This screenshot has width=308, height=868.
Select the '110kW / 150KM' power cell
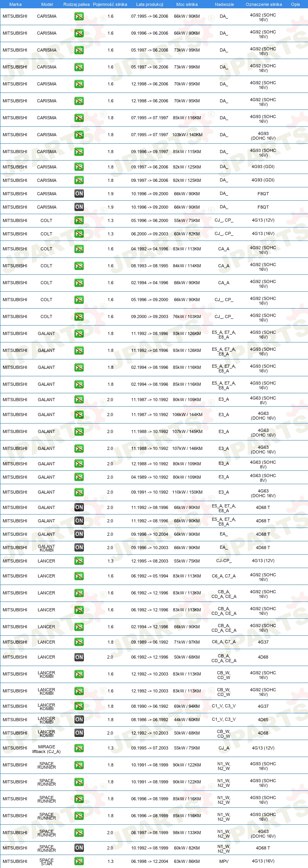click(x=187, y=492)
